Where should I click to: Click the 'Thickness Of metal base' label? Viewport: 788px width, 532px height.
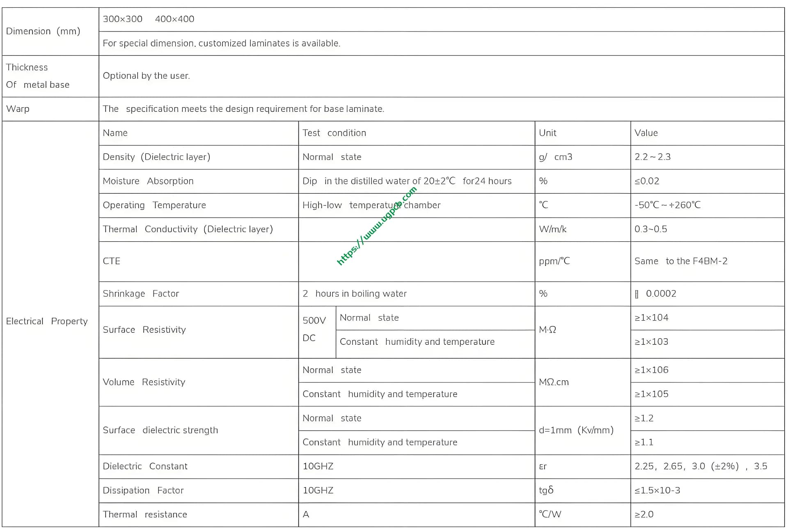coord(38,76)
